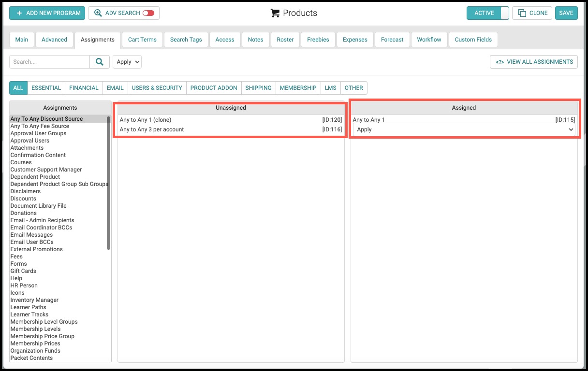Viewport: 588px width, 371px height.
Task: Switch to the Cart Terms tab
Action: click(x=142, y=40)
